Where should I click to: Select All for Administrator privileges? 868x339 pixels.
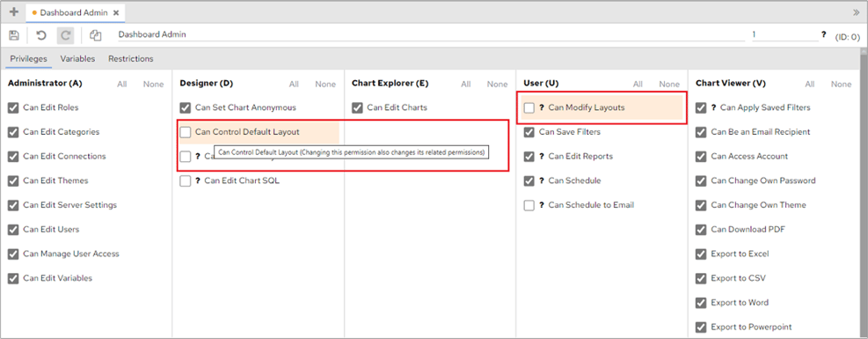coord(121,85)
